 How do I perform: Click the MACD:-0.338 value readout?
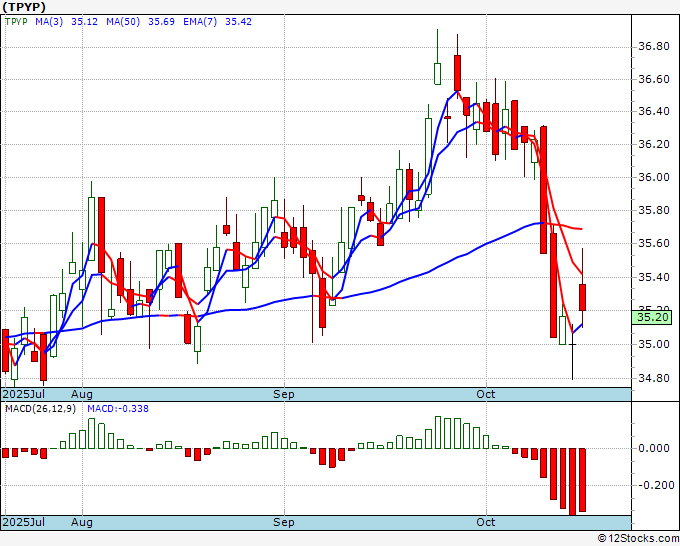(118, 409)
